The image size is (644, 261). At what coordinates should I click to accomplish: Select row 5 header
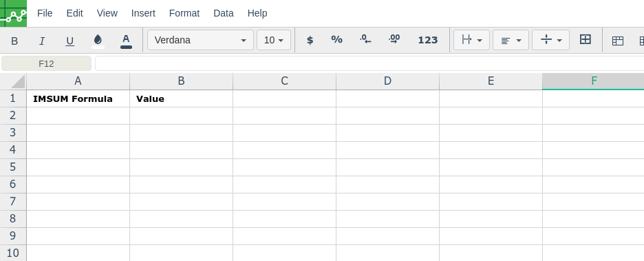pyautogui.click(x=13, y=167)
